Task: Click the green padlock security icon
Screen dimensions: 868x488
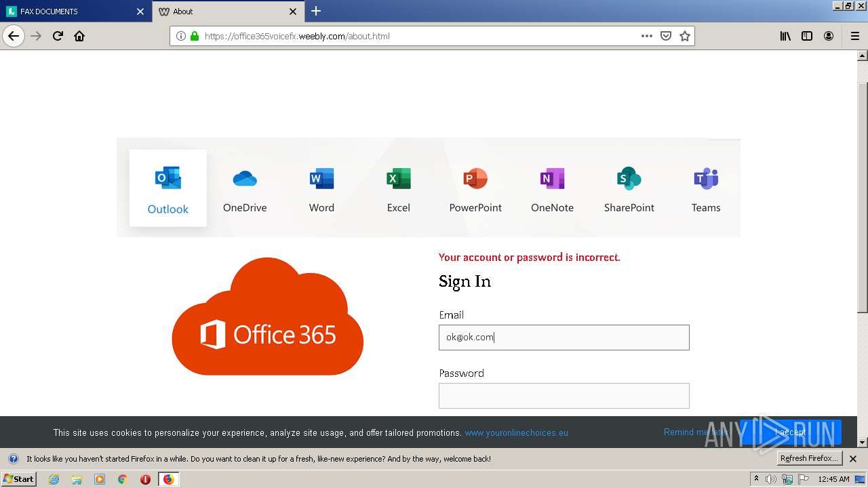Action: [x=195, y=36]
